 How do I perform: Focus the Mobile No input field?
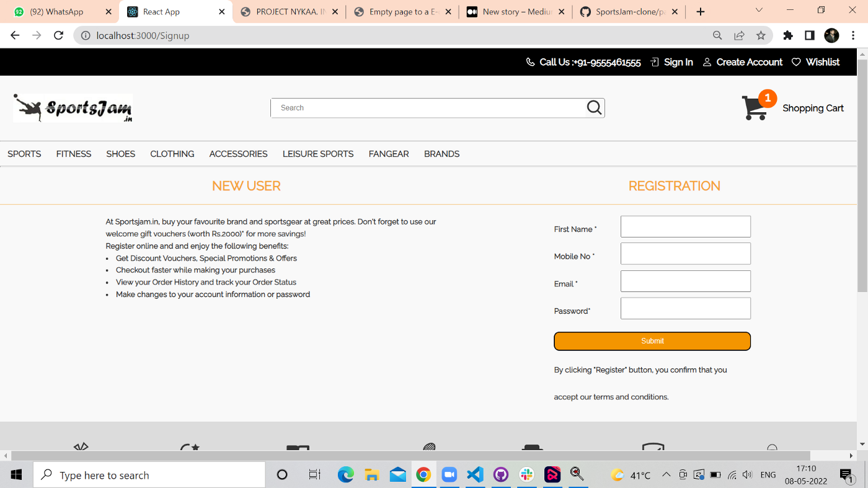pyautogui.click(x=686, y=254)
